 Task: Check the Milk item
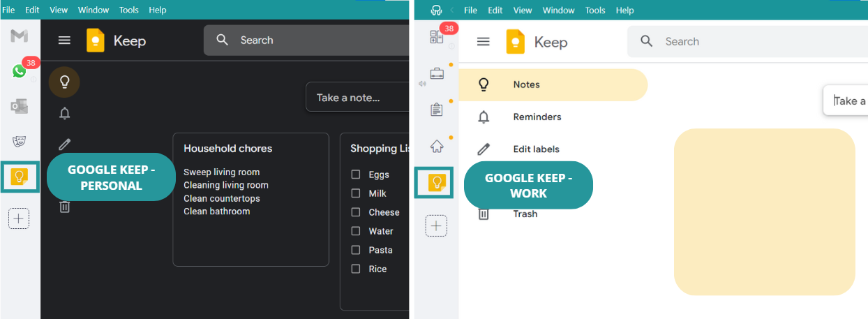click(356, 193)
